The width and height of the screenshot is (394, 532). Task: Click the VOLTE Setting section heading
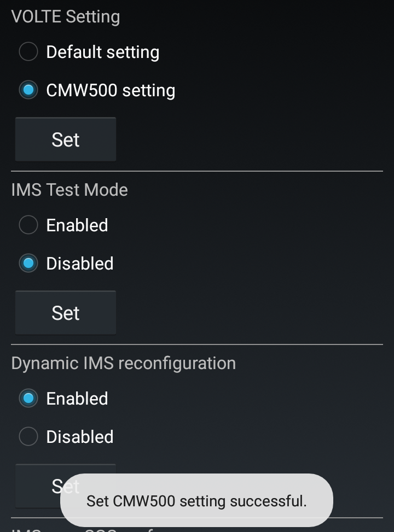point(66,16)
